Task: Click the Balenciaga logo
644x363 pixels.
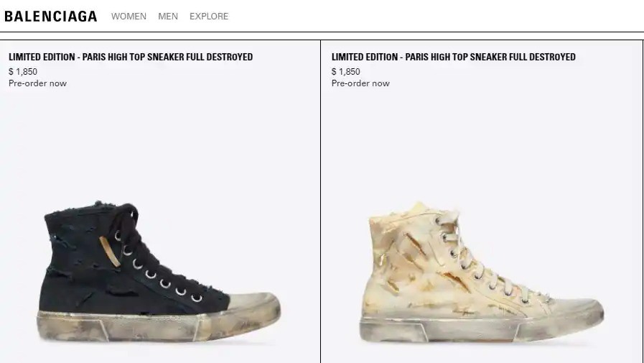Action: 51,17
